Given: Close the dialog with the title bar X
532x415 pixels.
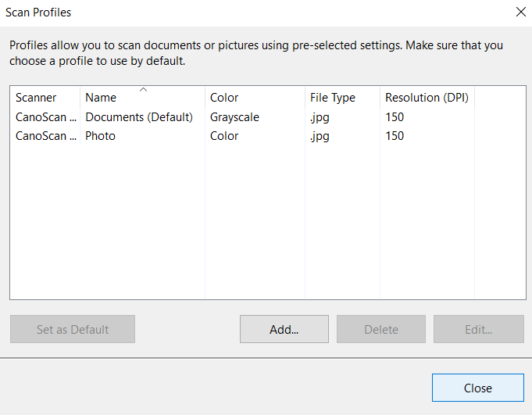Looking at the screenshot, I should (521, 12).
